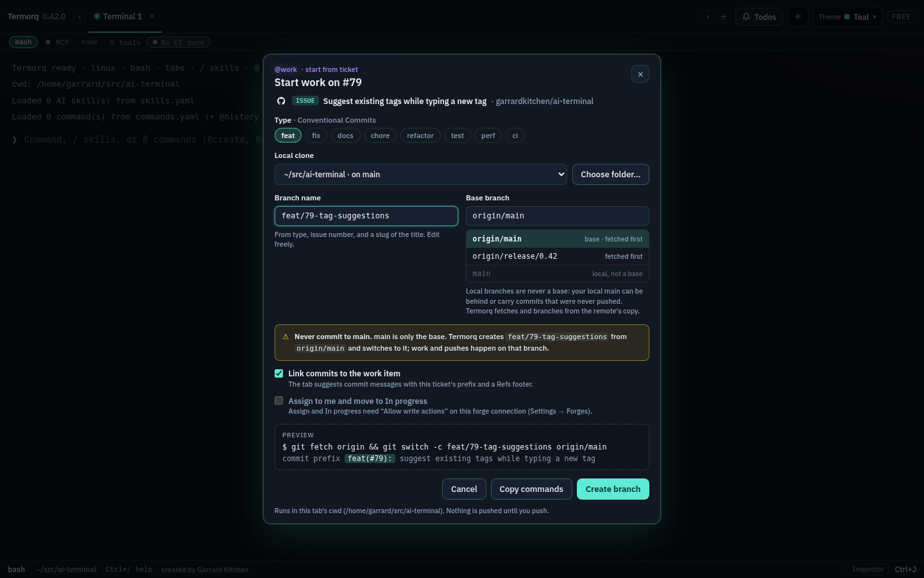Go to previous tab arrow
This screenshot has height=578, width=924.
(80, 17)
